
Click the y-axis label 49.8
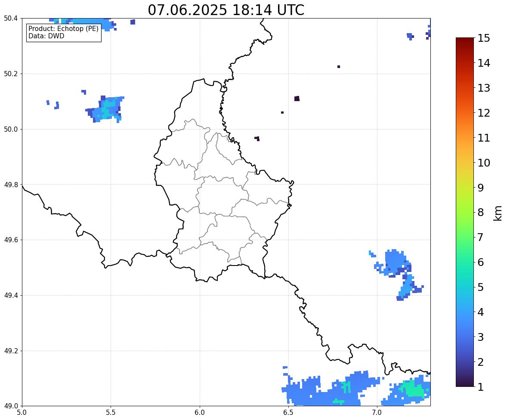point(10,185)
